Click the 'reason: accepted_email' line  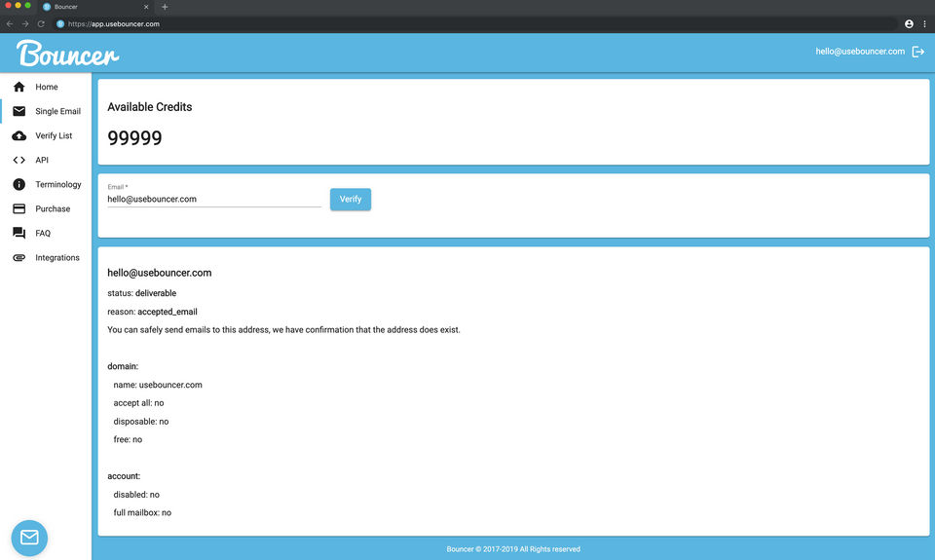[152, 312]
